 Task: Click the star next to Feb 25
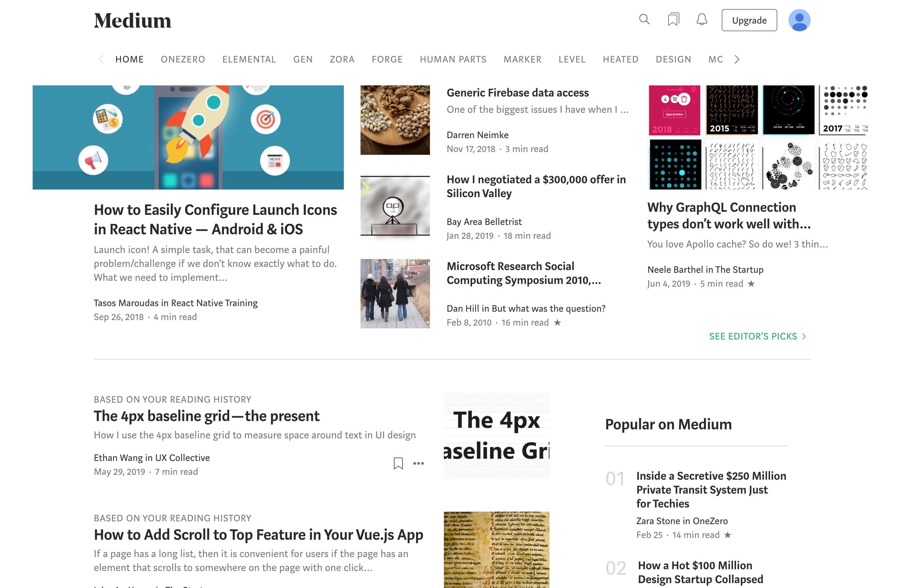click(x=727, y=535)
